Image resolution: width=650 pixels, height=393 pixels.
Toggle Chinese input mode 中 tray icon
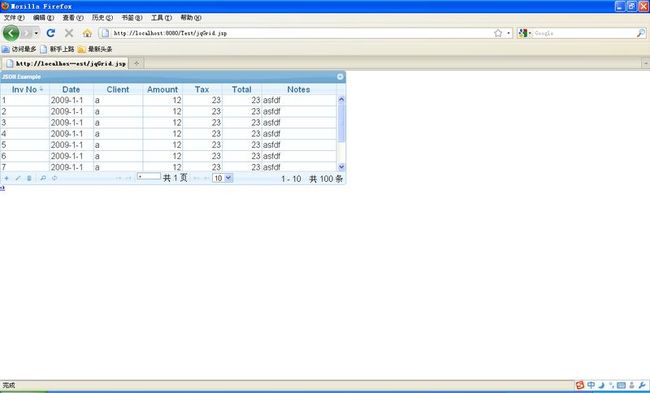coord(591,385)
